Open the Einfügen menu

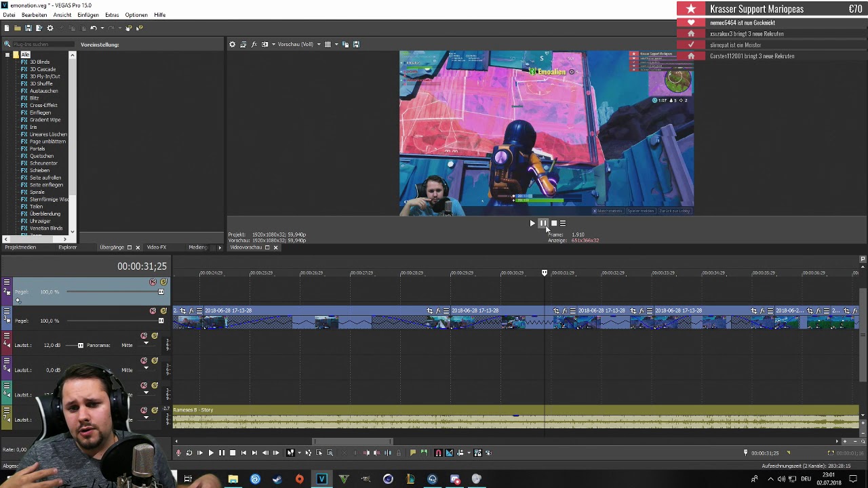[88, 15]
